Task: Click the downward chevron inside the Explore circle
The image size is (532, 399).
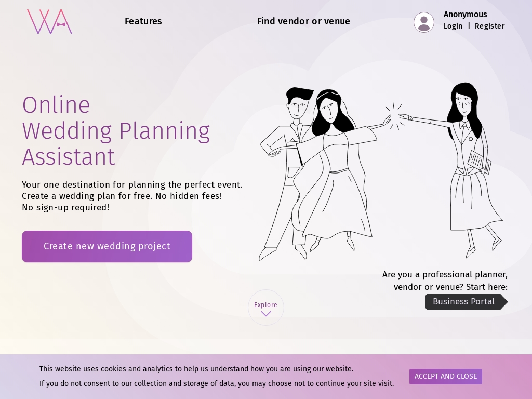Action: [x=266, y=314]
